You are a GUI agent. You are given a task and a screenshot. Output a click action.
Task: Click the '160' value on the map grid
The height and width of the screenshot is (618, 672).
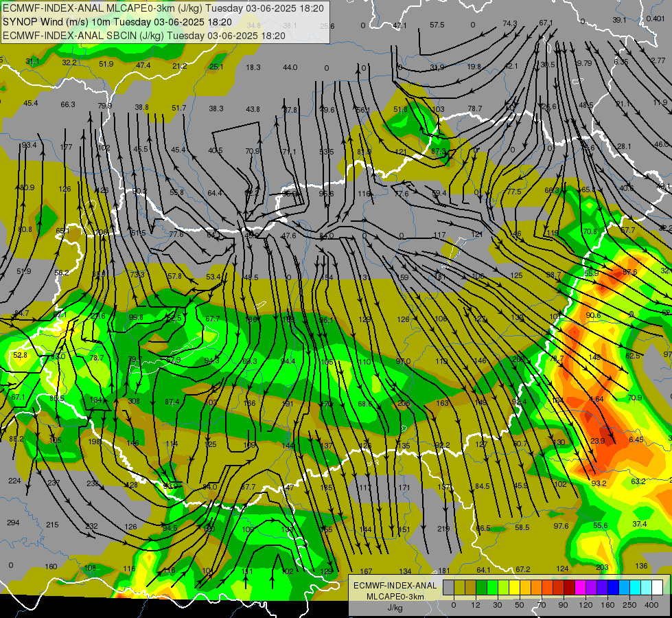click(x=51, y=566)
